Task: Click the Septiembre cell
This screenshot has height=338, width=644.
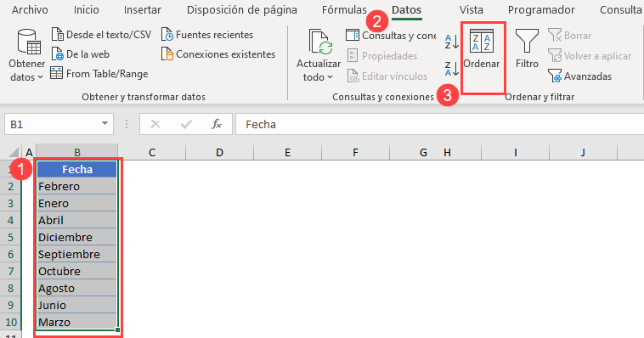Action: [x=76, y=254]
